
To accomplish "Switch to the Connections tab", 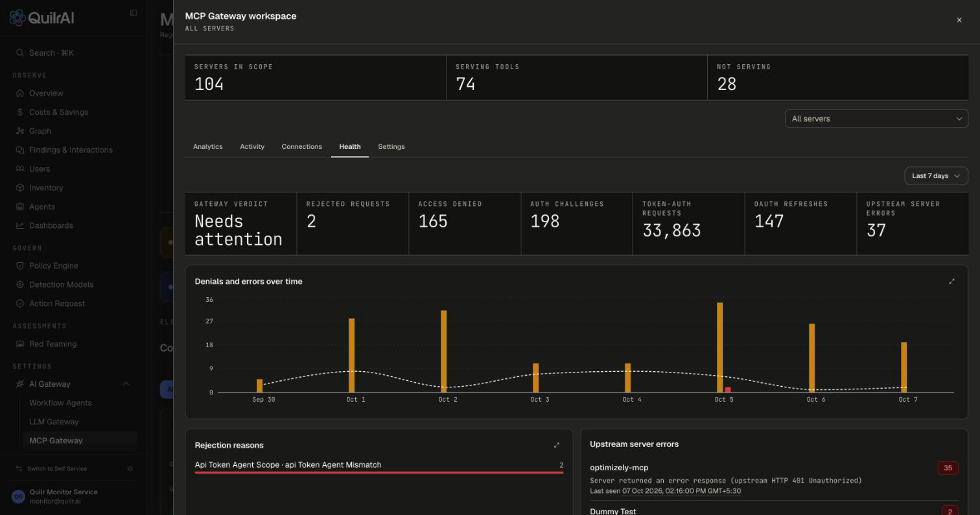I will pos(301,146).
